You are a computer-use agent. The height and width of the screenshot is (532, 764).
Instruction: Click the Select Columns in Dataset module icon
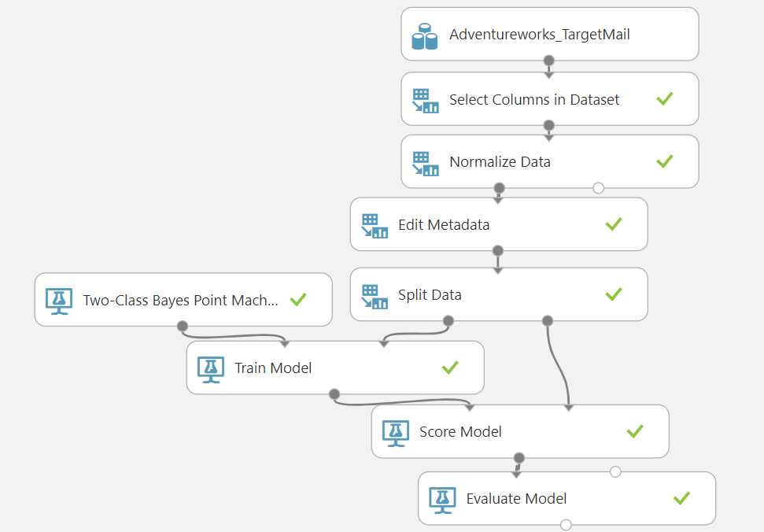pyautogui.click(x=425, y=100)
